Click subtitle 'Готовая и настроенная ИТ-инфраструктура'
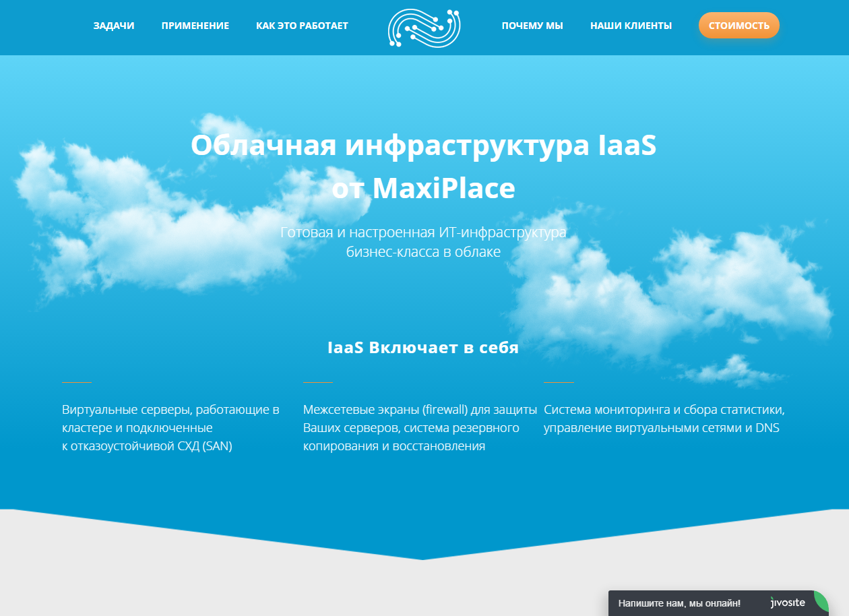 coord(424,233)
